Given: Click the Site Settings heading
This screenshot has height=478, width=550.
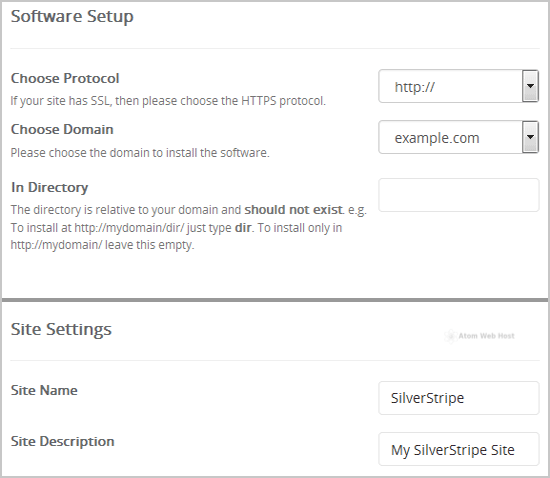Looking at the screenshot, I should 61,329.
